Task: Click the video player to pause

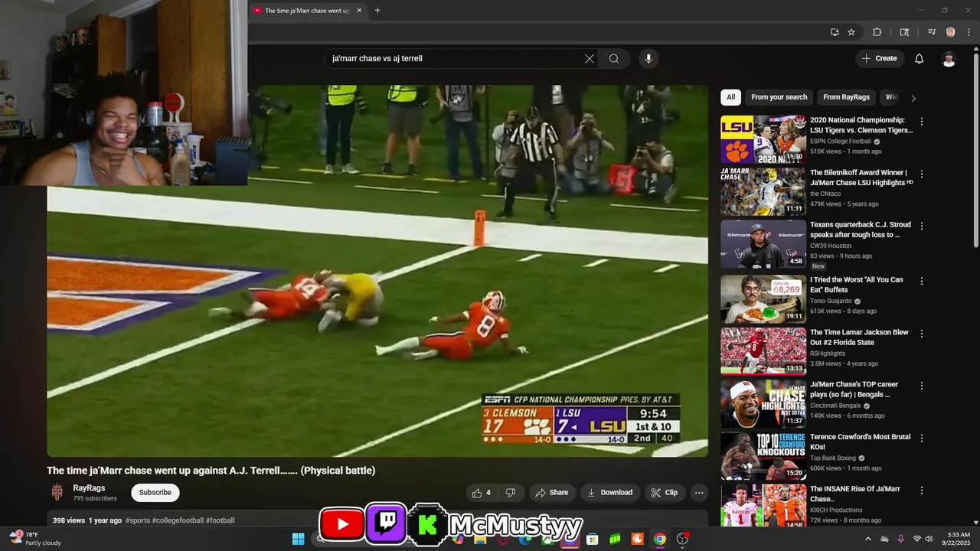Action: [377, 271]
